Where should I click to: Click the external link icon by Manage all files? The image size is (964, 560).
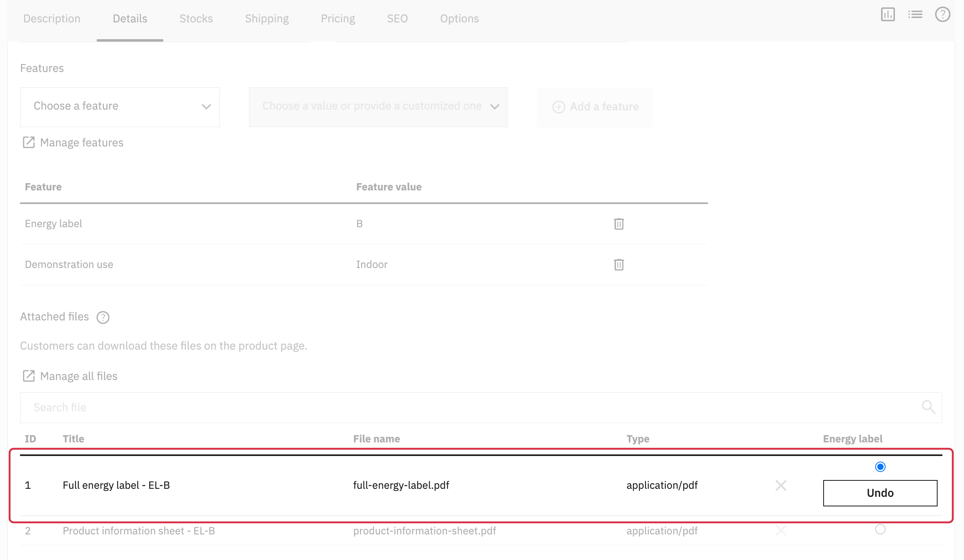(x=29, y=376)
